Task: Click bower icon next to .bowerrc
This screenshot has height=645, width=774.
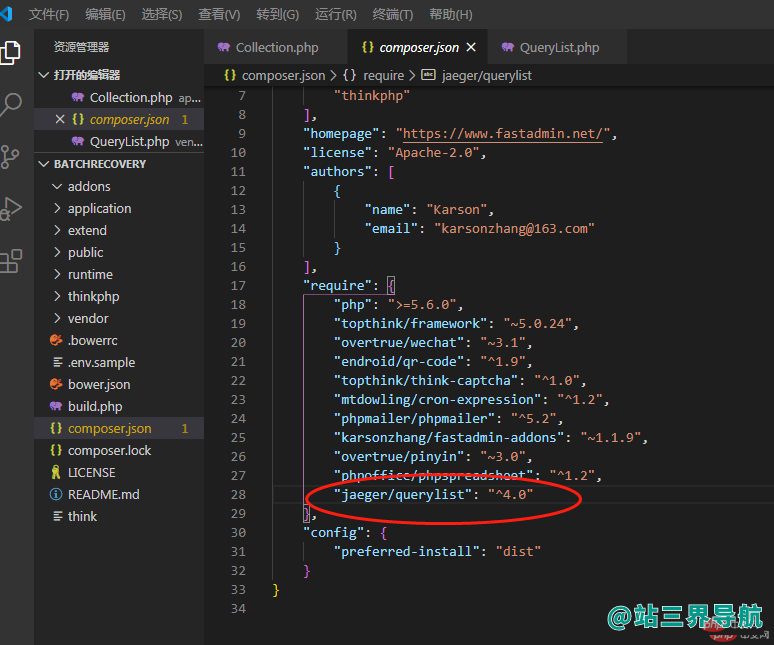Action: pos(56,340)
